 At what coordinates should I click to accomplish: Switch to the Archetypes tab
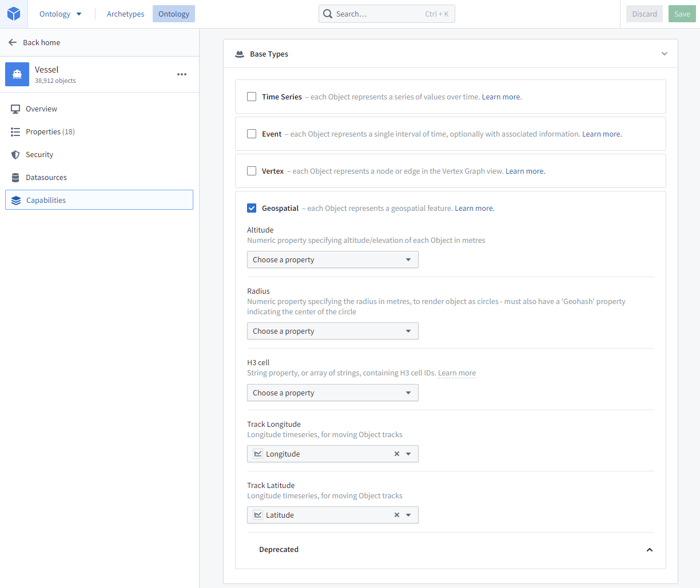125,14
